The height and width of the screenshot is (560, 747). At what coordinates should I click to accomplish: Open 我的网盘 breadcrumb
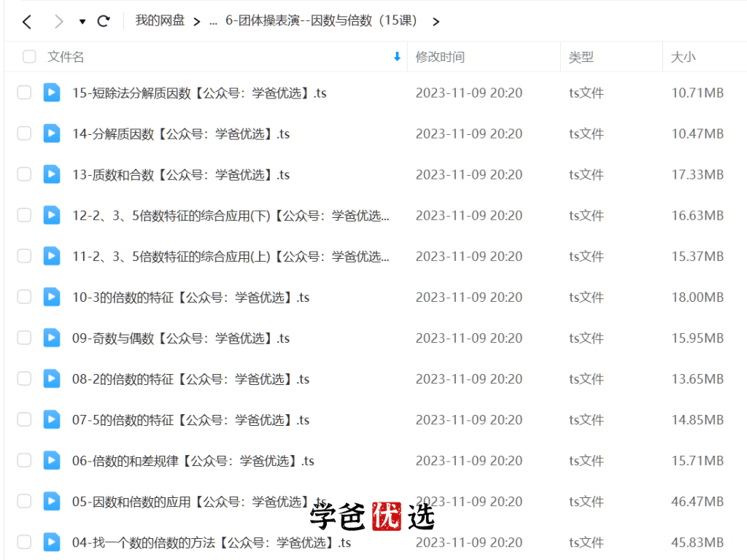(x=160, y=20)
